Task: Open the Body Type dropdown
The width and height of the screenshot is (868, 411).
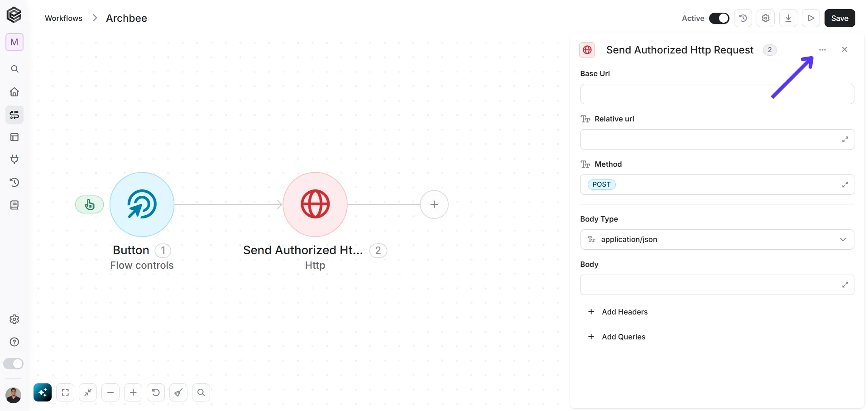Action: click(717, 240)
